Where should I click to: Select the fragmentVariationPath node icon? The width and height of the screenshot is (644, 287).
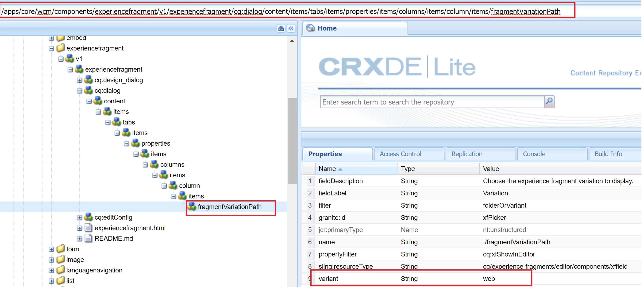[192, 206]
